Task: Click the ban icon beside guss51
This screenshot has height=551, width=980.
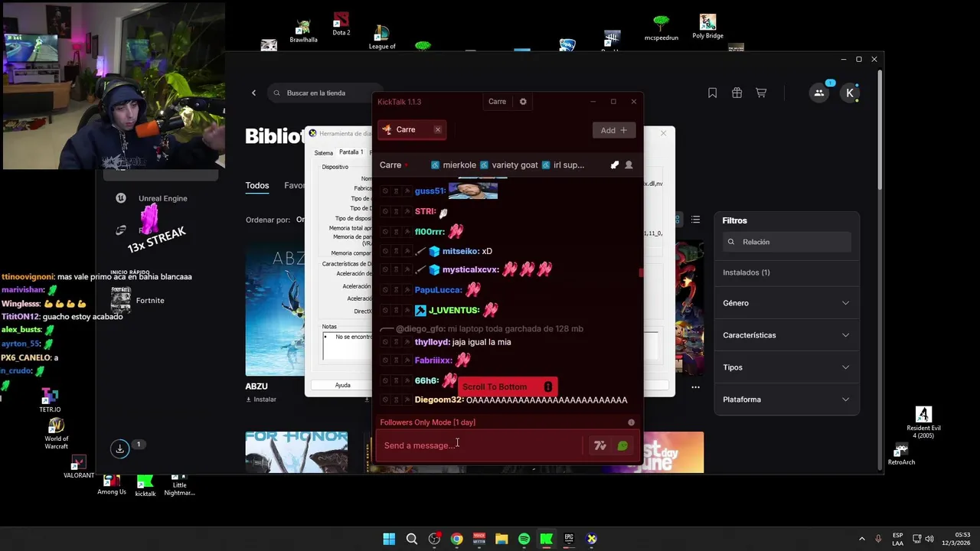Action: coord(385,191)
